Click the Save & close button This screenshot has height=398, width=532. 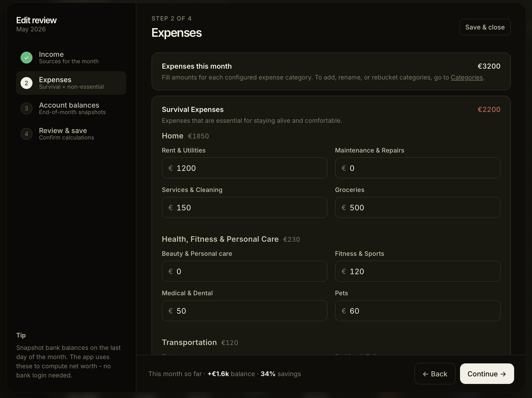coord(485,27)
